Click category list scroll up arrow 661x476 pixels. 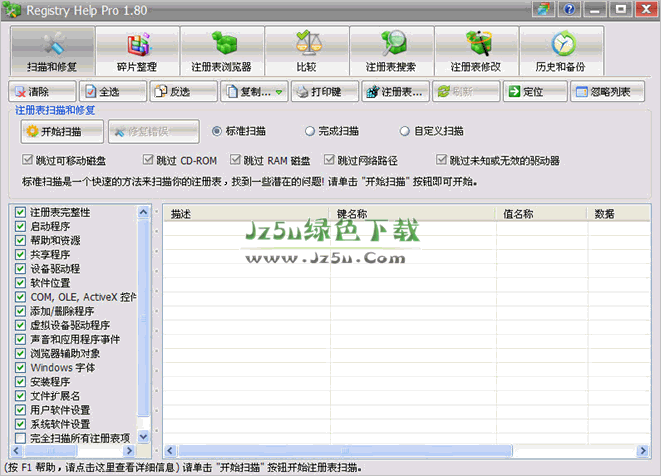[143, 212]
